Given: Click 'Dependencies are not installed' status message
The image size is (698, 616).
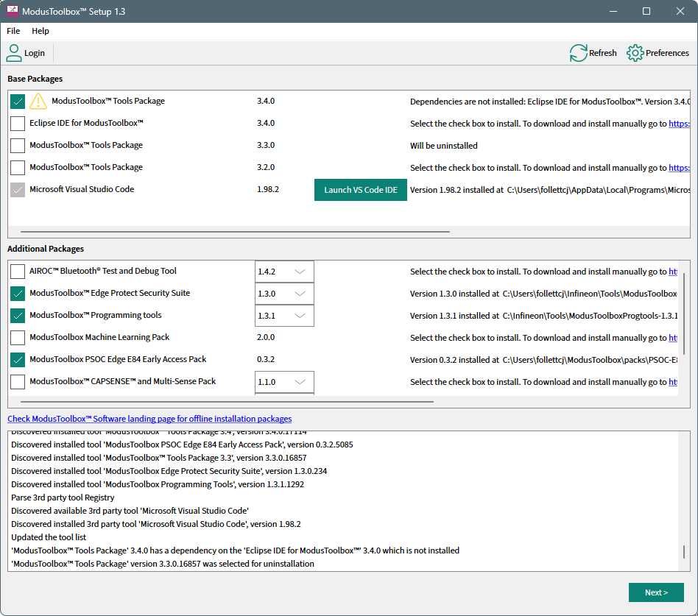Looking at the screenshot, I should pos(550,102).
